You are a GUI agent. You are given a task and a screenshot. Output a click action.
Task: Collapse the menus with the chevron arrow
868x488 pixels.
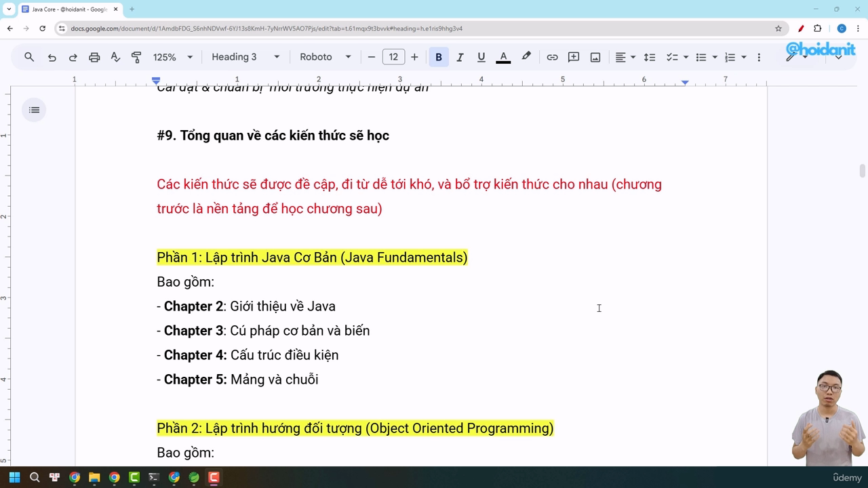[838, 57]
